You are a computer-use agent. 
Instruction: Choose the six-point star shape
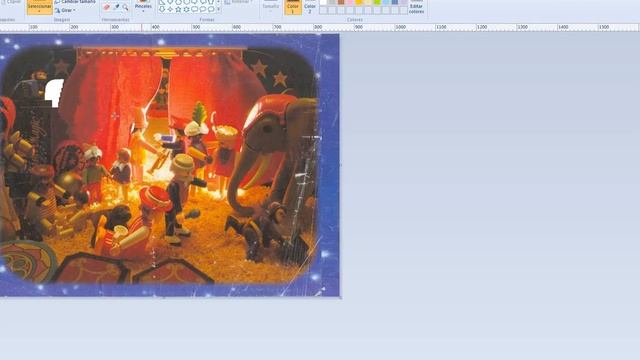187,9
